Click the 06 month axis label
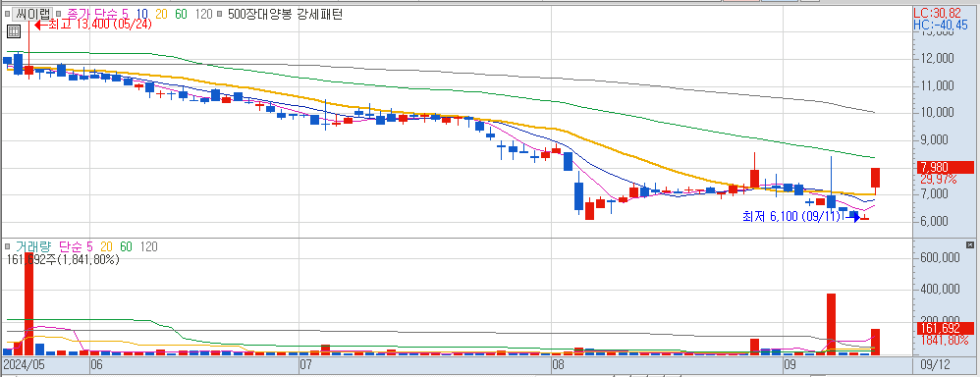 (96, 363)
